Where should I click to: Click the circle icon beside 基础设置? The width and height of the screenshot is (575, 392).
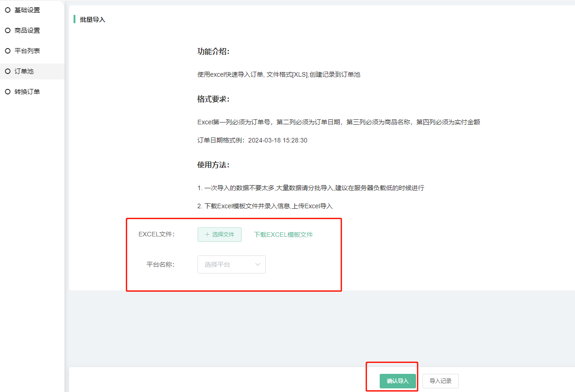point(7,10)
